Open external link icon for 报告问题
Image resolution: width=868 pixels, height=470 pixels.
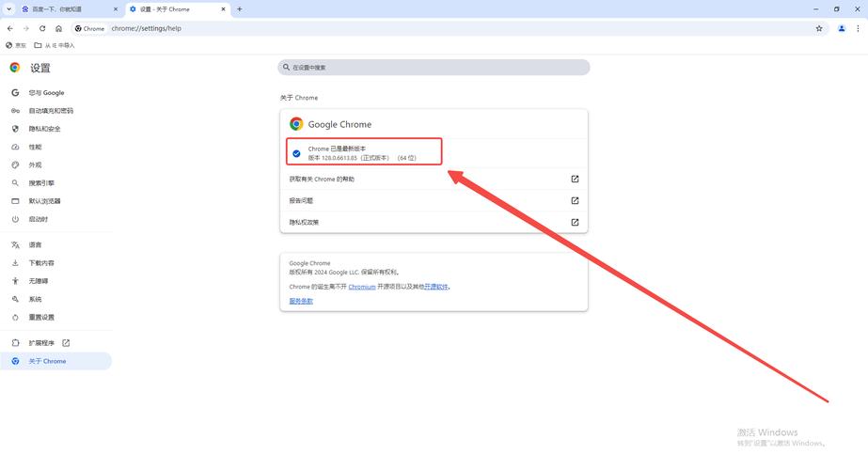tap(575, 200)
